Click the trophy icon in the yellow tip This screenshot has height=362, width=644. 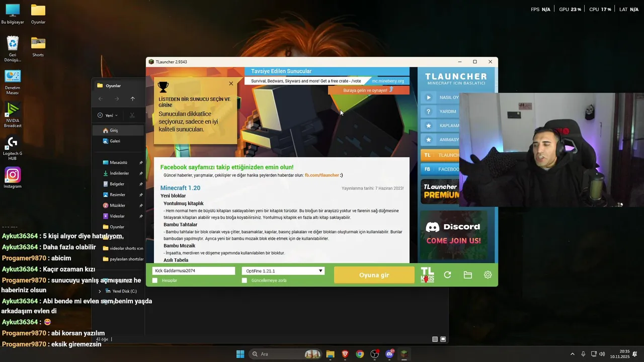tap(163, 87)
